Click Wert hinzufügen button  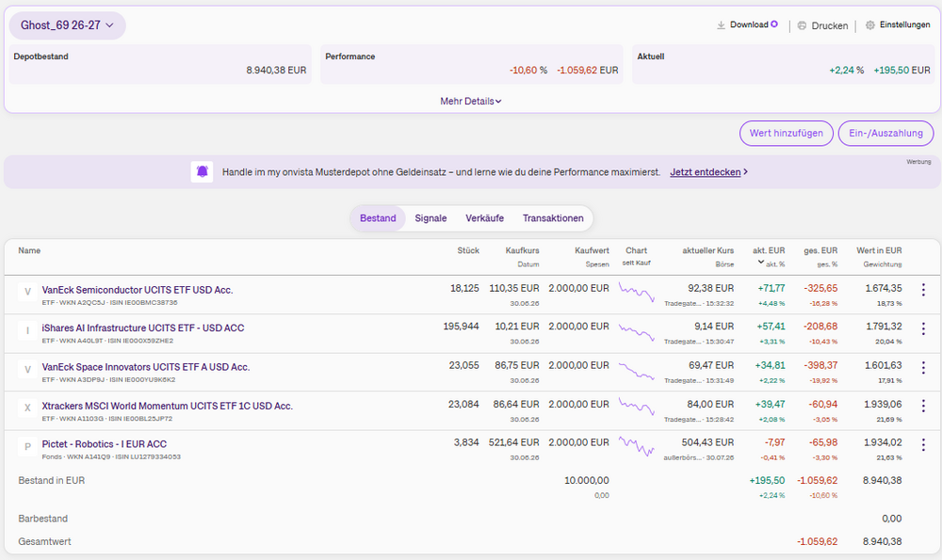786,134
